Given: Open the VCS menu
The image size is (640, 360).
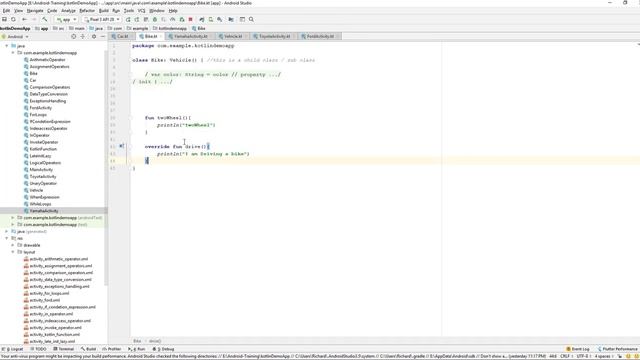Looking at the screenshot, I should pyautogui.click(x=141, y=11).
